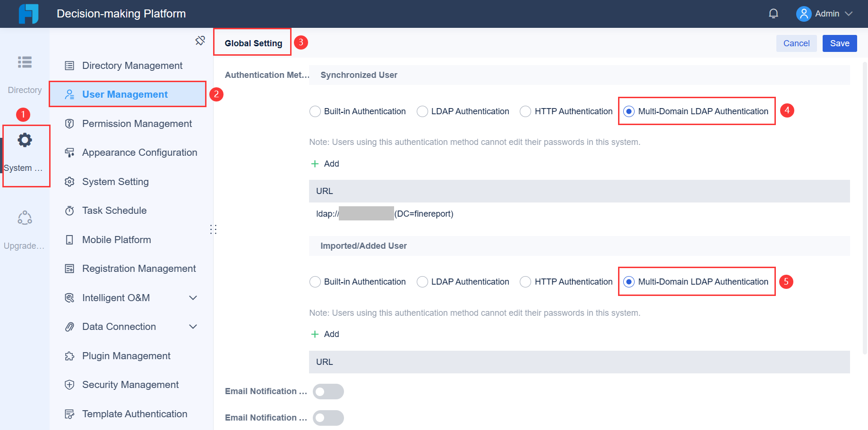The height and width of the screenshot is (430, 868).
Task: Switch to the Global Setting tab
Action: [252, 42]
